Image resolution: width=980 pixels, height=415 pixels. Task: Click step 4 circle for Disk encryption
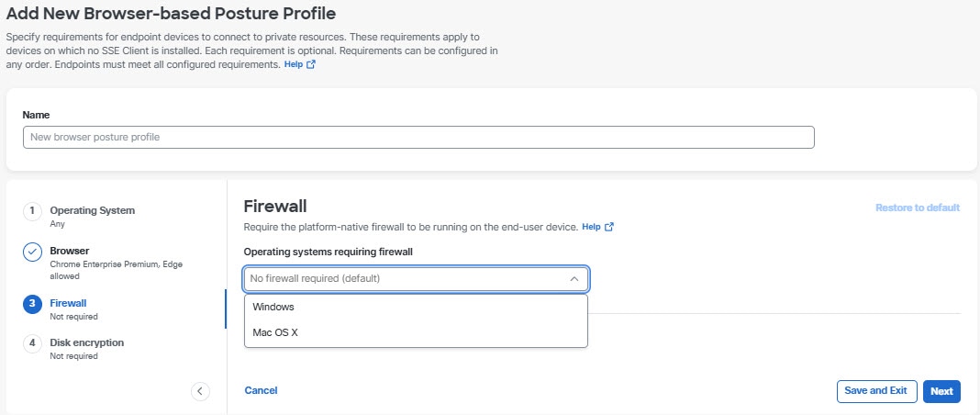[x=32, y=343]
